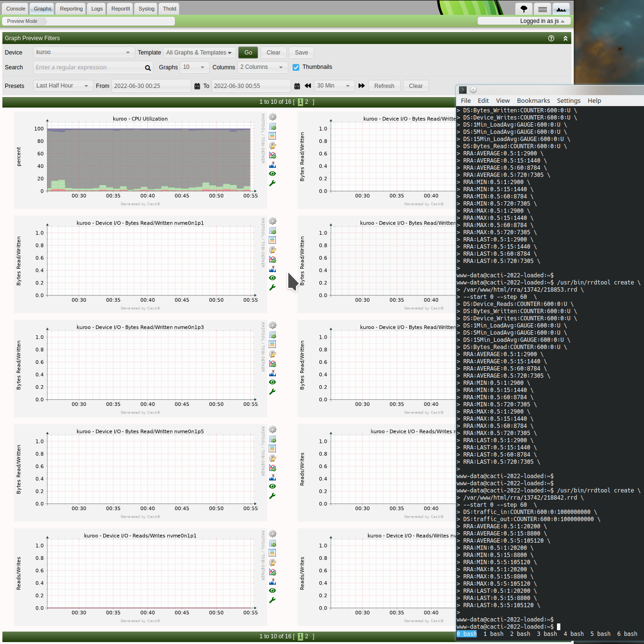Open the All Graphs & Templates dropdown

pyautogui.click(x=199, y=53)
